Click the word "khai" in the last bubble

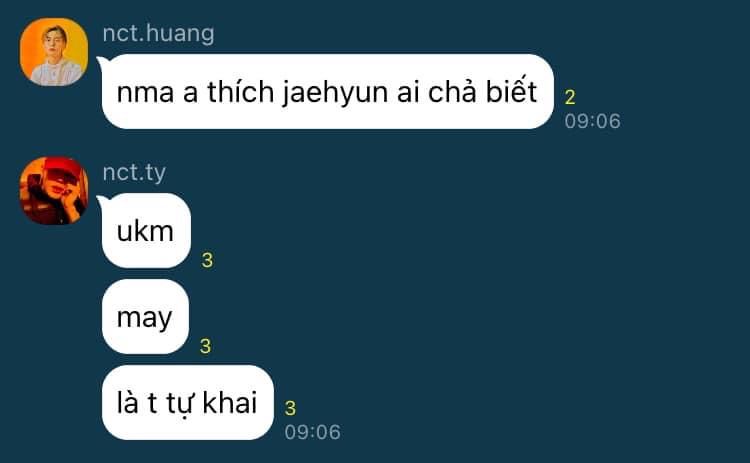click(230, 402)
